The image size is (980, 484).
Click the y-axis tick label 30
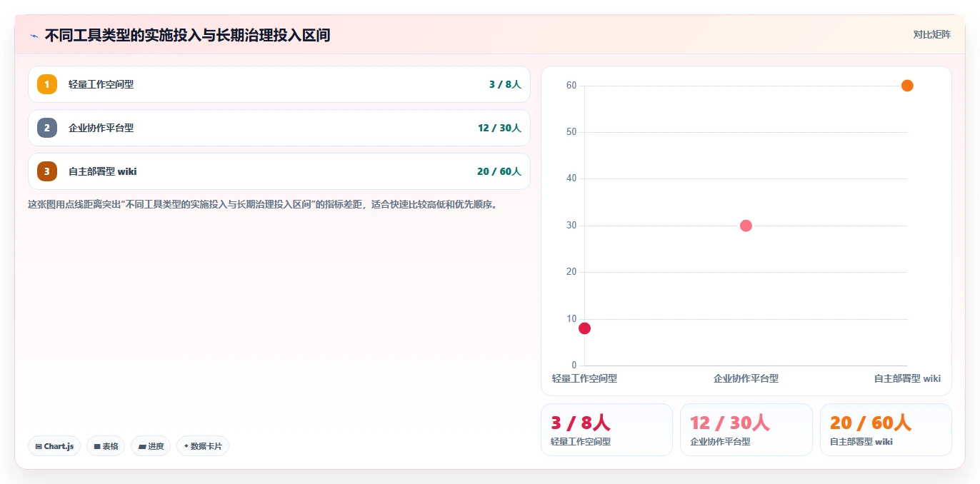pyautogui.click(x=571, y=226)
